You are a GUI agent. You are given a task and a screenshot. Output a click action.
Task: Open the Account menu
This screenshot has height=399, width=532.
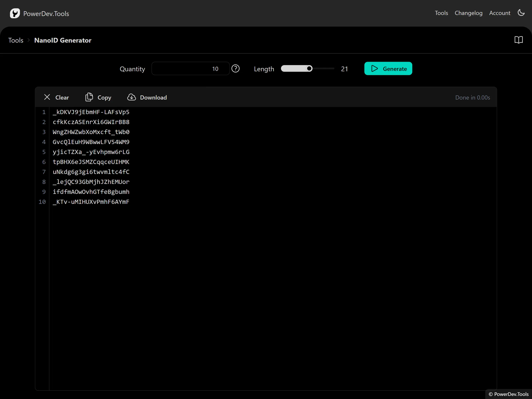click(500, 13)
